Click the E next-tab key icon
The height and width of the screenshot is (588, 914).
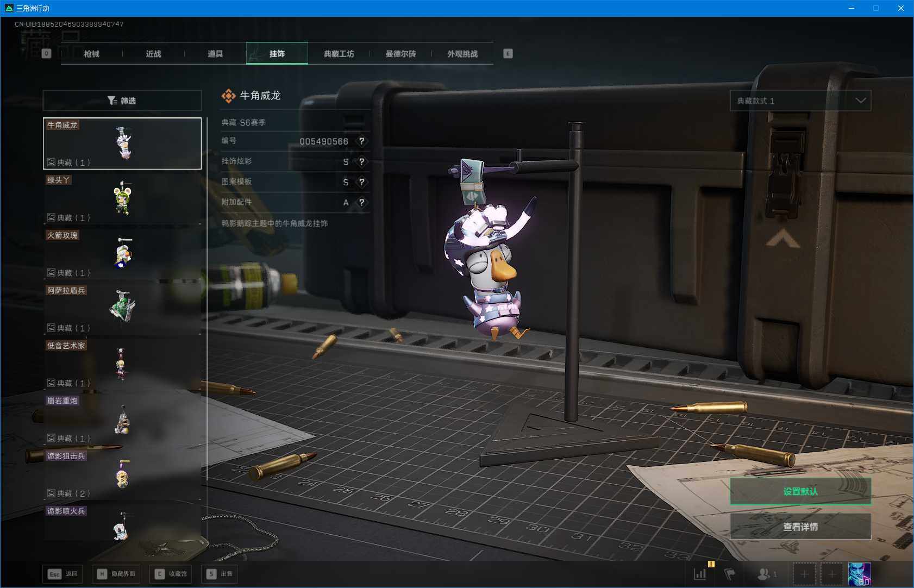click(508, 53)
